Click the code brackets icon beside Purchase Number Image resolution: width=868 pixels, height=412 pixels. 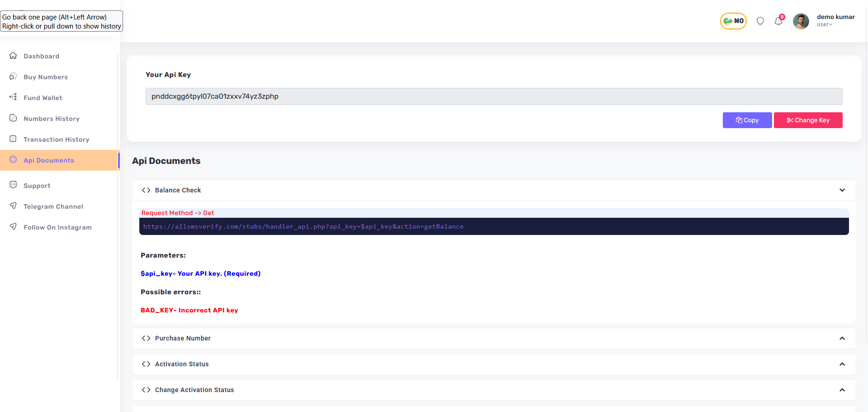[146, 338]
